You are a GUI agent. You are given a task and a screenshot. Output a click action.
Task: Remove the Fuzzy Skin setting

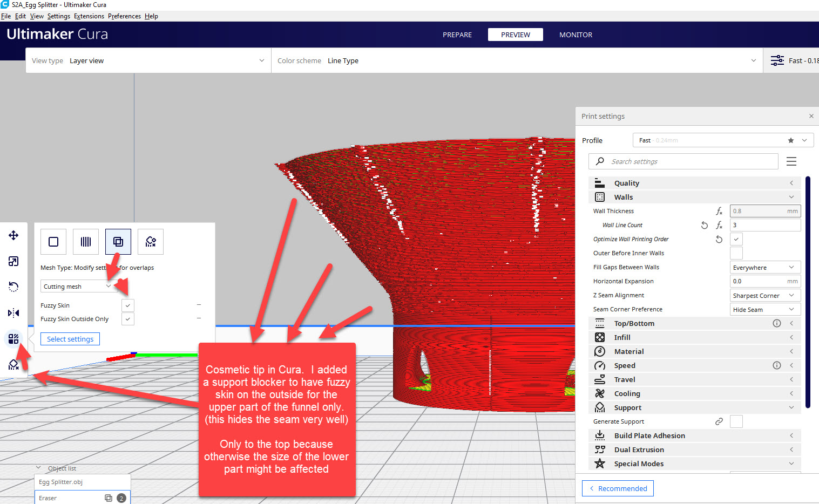pyautogui.click(x=199, y=305)
